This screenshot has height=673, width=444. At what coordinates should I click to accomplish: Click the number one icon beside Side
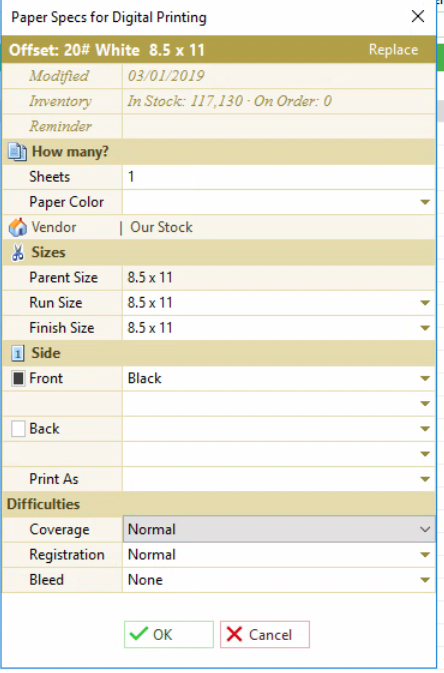pos(18,353)
